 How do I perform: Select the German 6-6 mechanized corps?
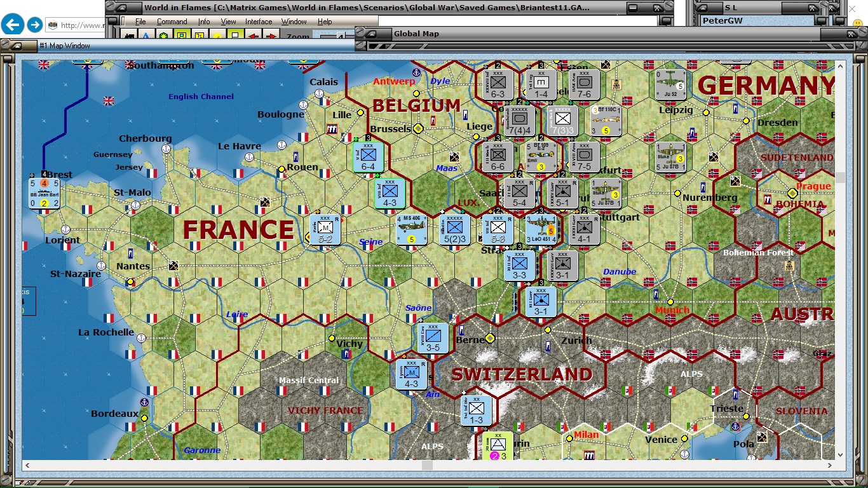click(x=498, y=157)
